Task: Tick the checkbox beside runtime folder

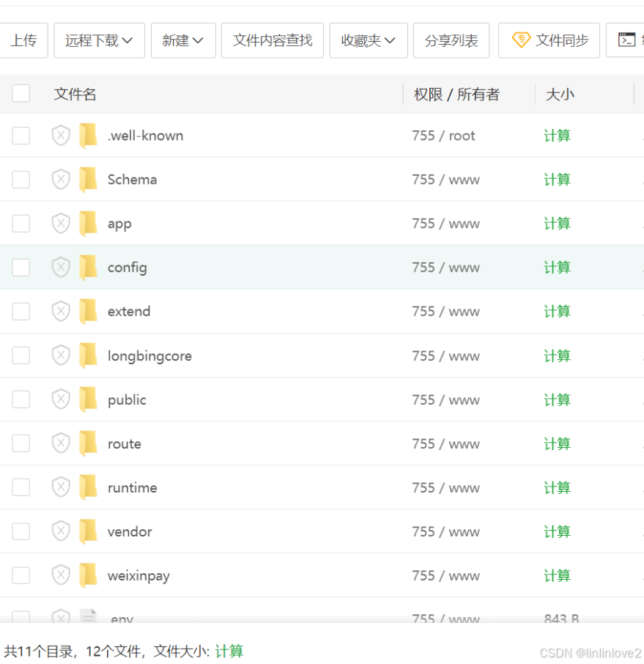Action: 21,487
